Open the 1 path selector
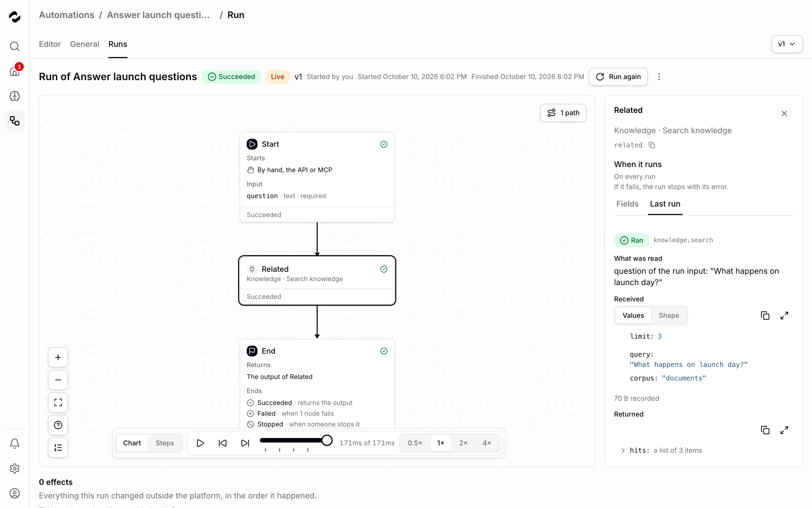This screenshot has height=508, width=812. [x=563, y=113]
